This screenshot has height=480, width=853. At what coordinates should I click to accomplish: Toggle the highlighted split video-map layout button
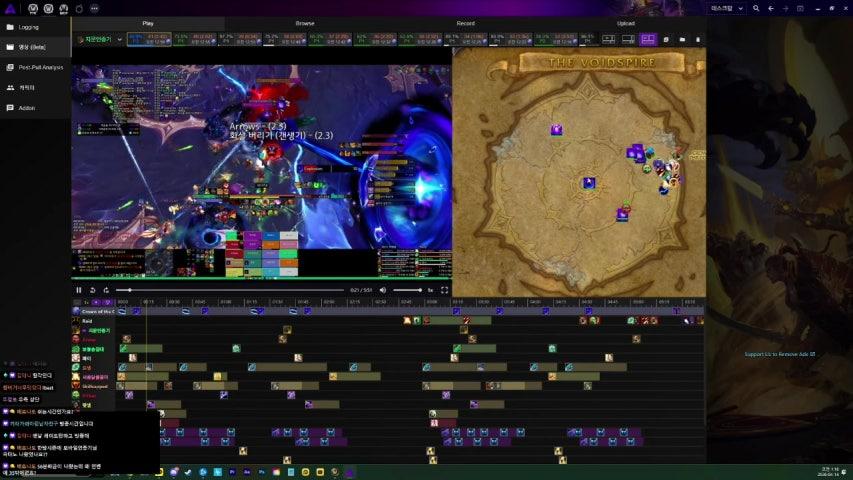(x=648, y=39)
